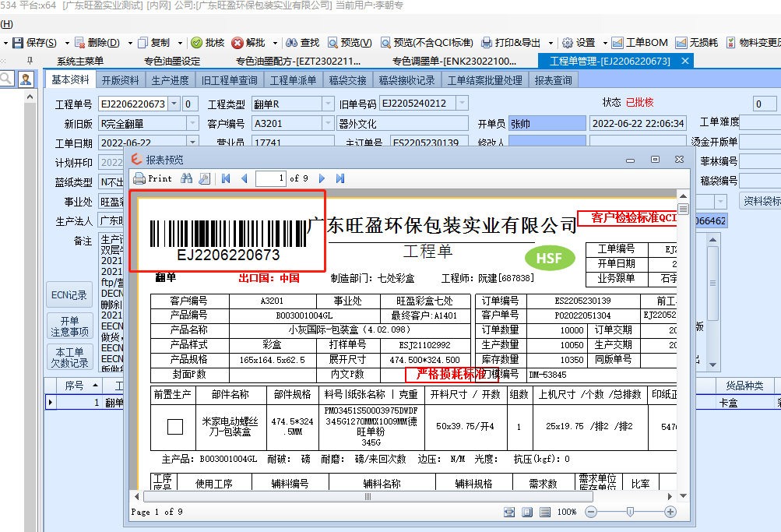Click fit-width view icon in preview status bar
The height and width of the screenshot is (532, 781).
509,512
